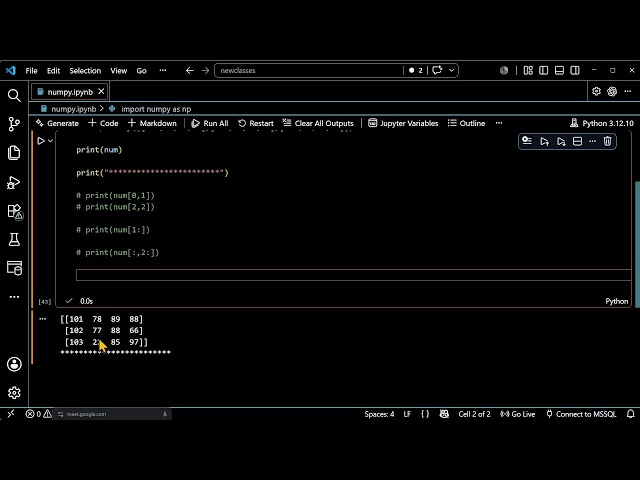Execute above cells icon

point(544,142)
